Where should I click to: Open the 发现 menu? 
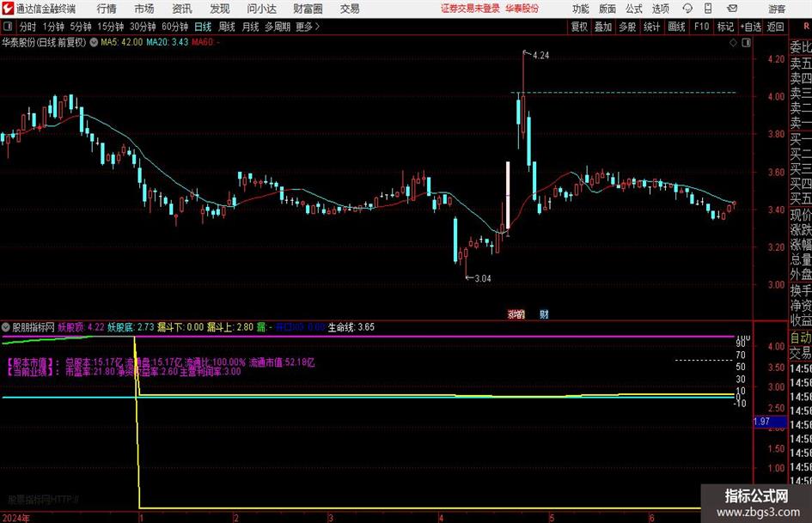220,9
